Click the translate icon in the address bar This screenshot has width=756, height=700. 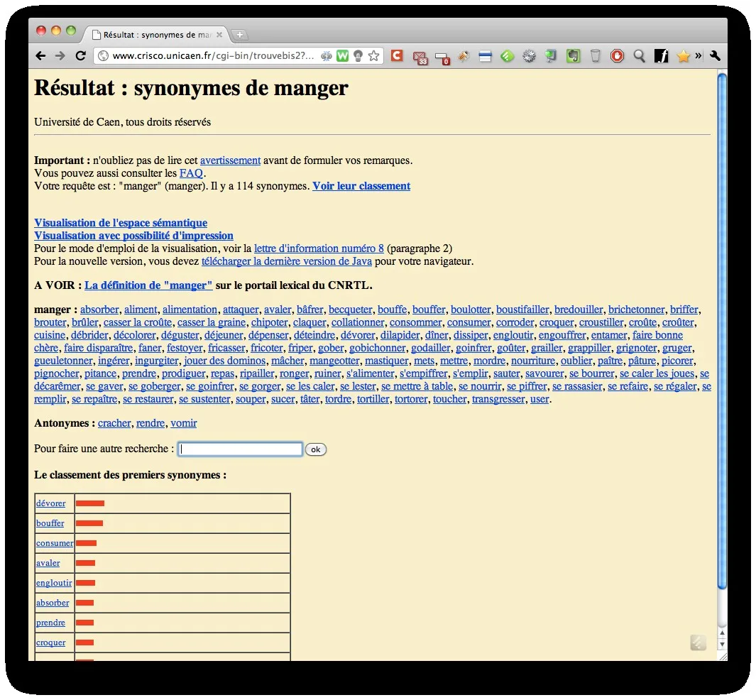pyautogui.click(x=327, y=56)
